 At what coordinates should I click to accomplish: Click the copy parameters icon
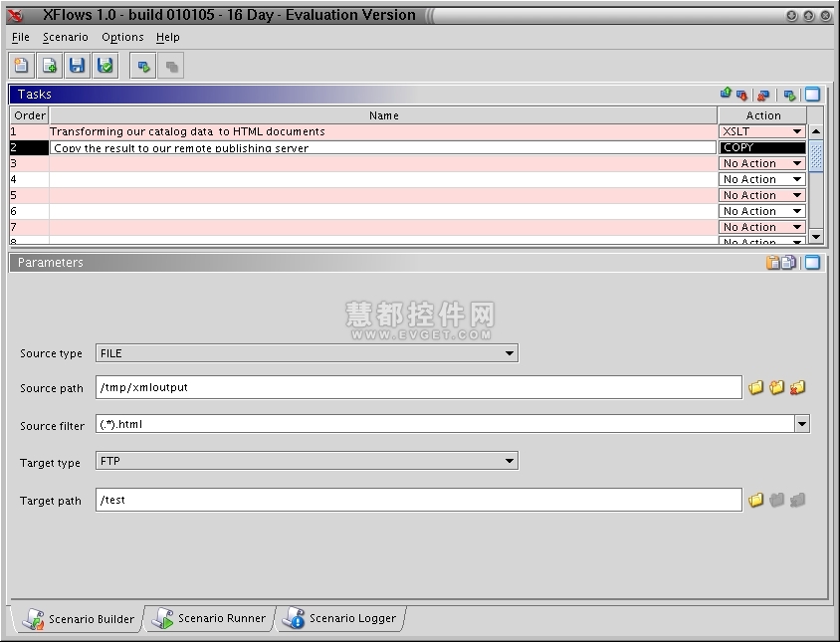pos(788,262)
